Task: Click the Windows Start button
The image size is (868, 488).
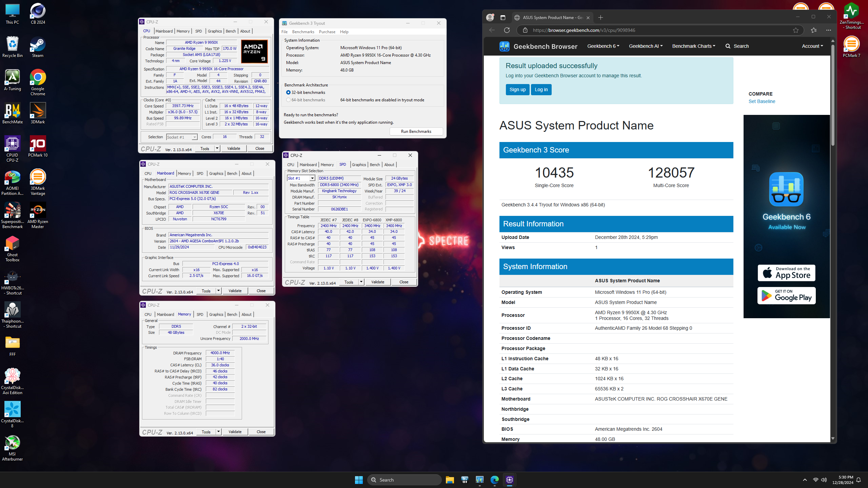Action: pyautogui.click(x=359, y=480)
